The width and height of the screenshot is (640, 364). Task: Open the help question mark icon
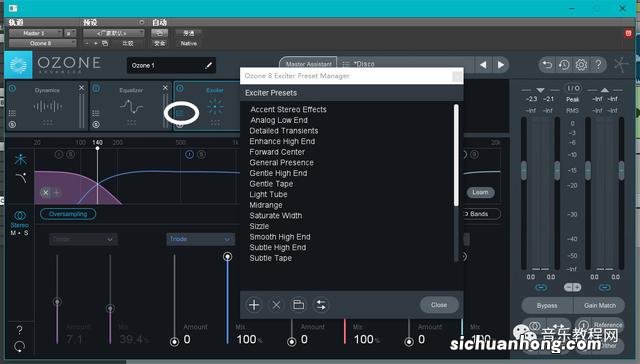pos(598,64)
